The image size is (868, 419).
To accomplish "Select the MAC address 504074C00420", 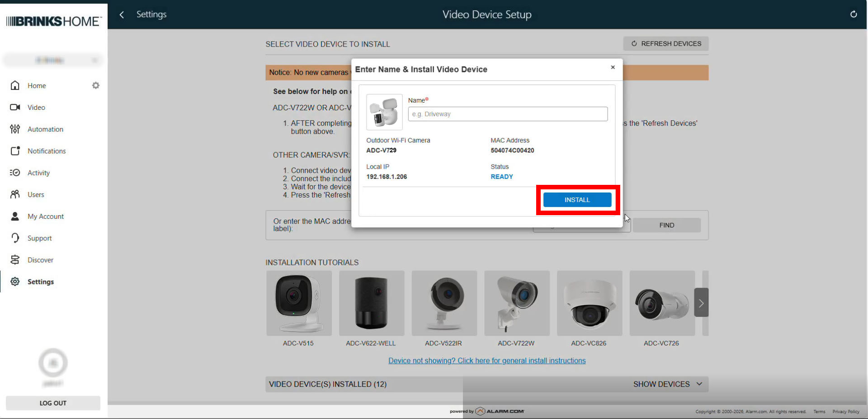I will [512, 151].
